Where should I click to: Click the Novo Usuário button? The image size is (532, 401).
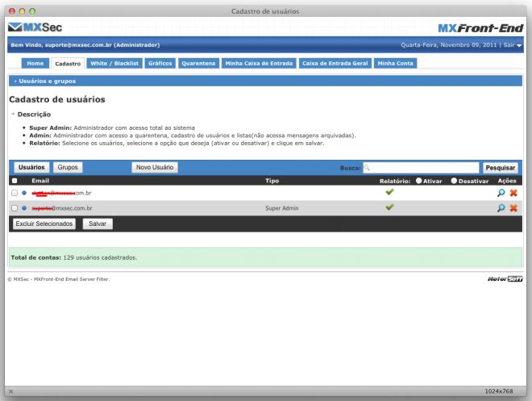click(x=156, y=167)
